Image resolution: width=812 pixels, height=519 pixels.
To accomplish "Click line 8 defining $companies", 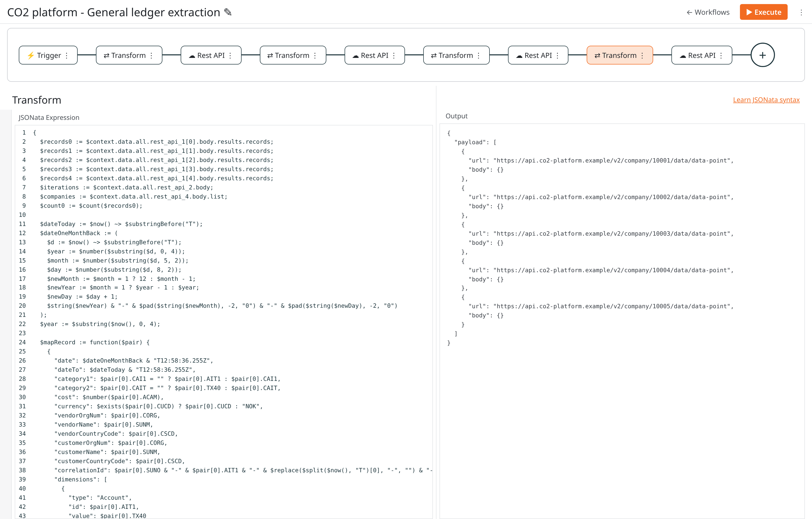I will [133, 196].
